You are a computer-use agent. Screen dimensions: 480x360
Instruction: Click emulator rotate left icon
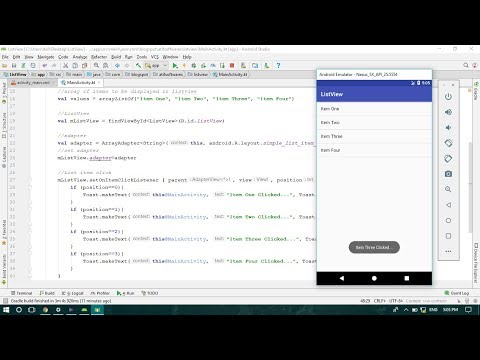(x=448, y=143)
